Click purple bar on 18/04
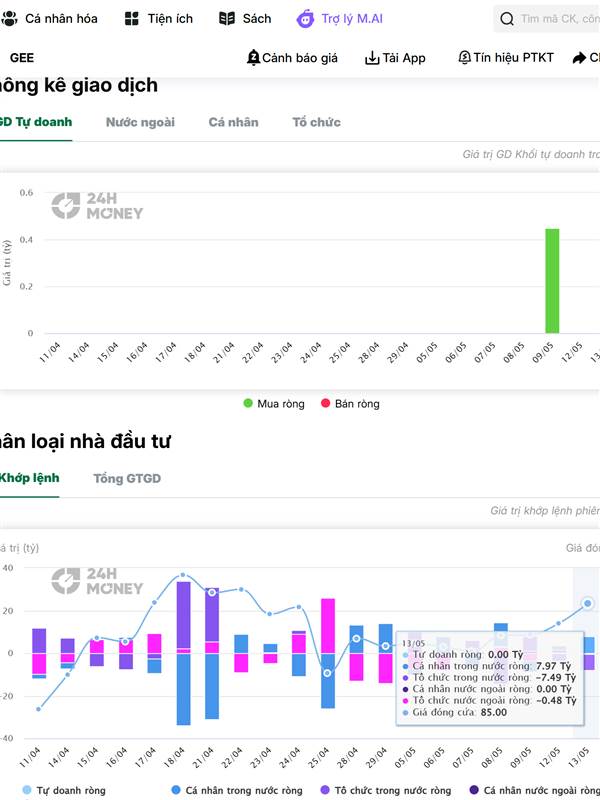 coord(183,614)
